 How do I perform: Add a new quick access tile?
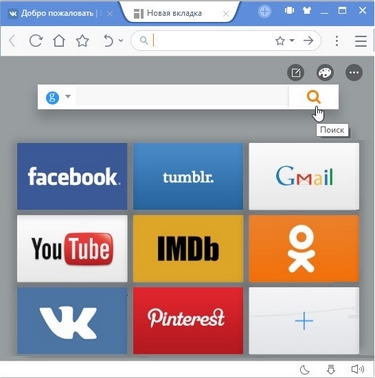coord(304,321)
